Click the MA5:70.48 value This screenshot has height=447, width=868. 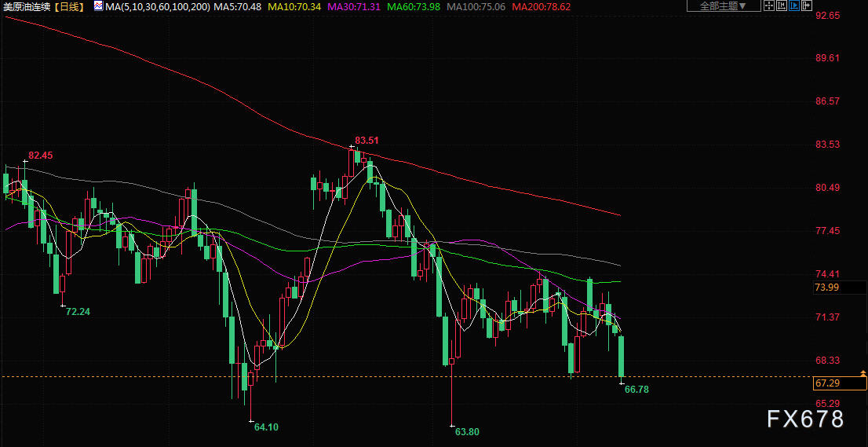coord(236,6)
